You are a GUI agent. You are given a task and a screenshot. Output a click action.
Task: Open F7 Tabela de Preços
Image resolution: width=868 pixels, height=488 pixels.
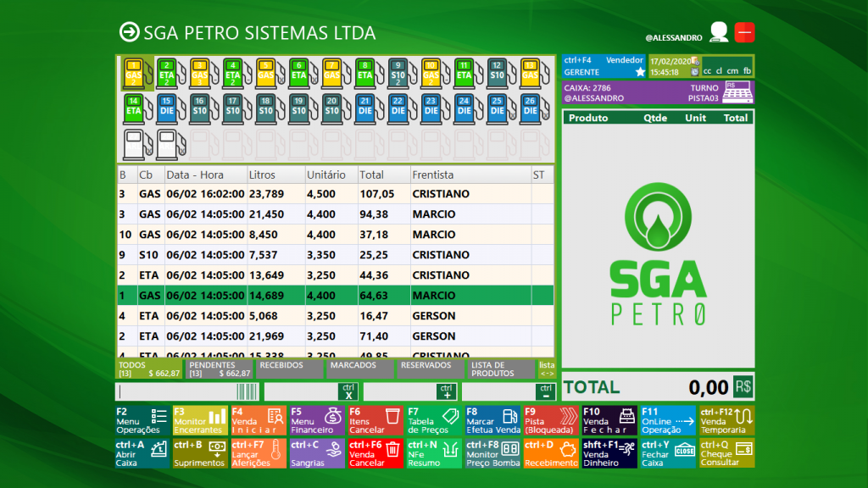click(434, 420)
